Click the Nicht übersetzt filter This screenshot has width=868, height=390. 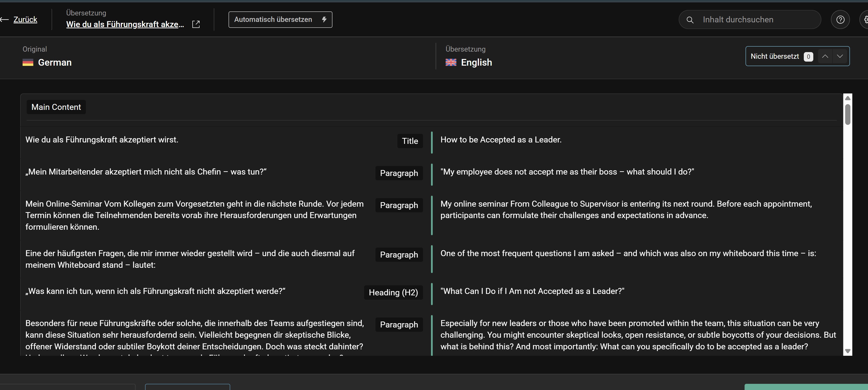[x=775, y=56]
